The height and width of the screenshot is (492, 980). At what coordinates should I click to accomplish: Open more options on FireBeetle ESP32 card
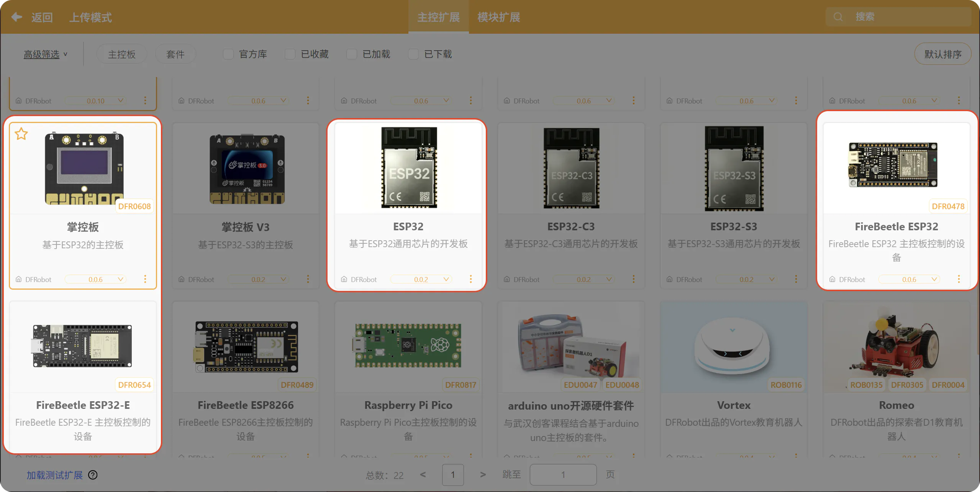coord(959,279)
